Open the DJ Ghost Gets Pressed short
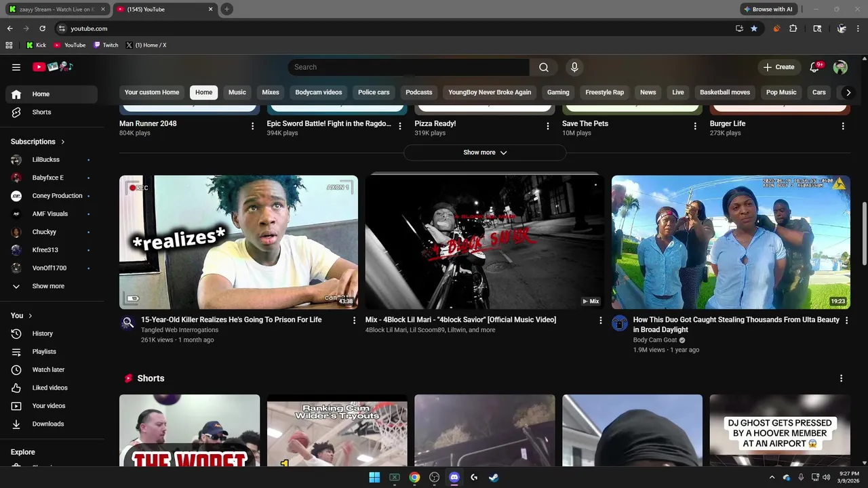Screen dimensions: 868x488 click(779, 430)
